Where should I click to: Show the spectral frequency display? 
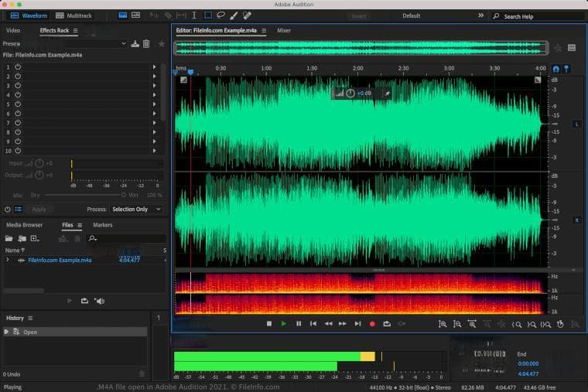(123, 15)
